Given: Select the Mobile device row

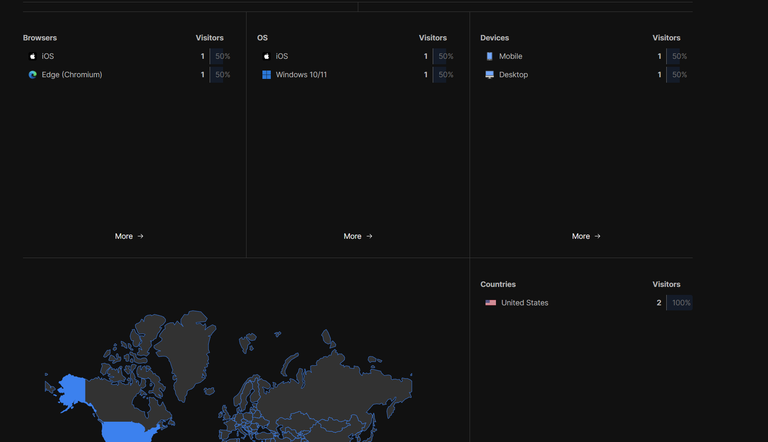Looking at the screenshot, I should pos(586,56).
